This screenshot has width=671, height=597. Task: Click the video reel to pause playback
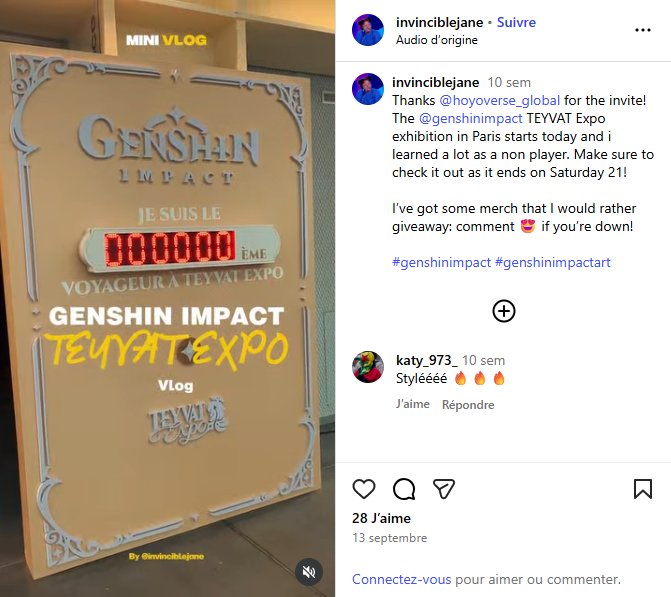pos(167,298)
